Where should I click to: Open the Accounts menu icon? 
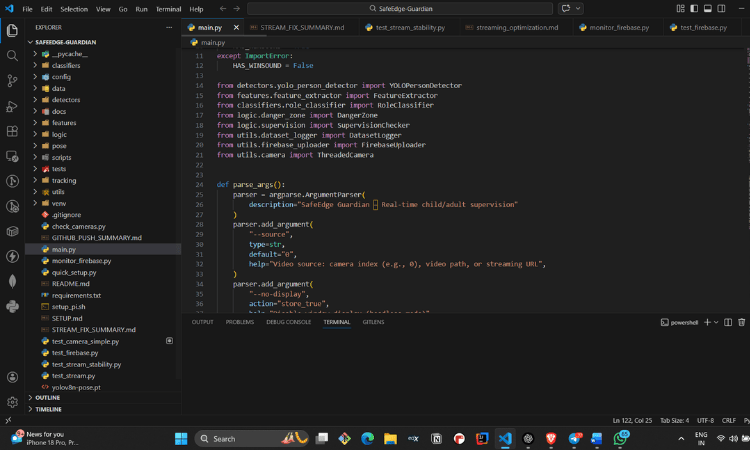click(12, 377)
